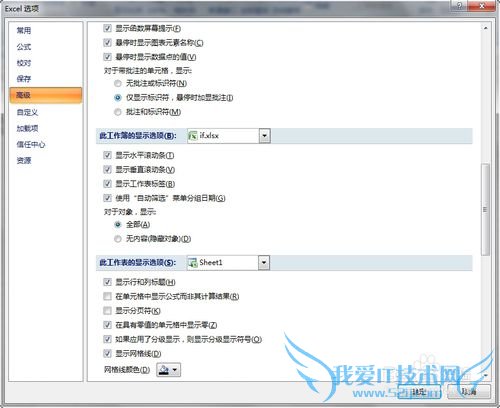Open the 公式 options category
The height and width of the screenshot is (408, 500).
tap(24, 47)
